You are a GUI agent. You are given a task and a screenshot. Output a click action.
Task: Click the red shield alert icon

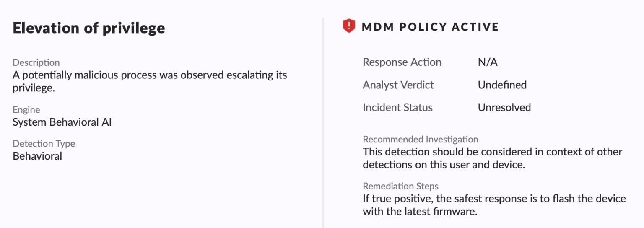click(349, 26)
